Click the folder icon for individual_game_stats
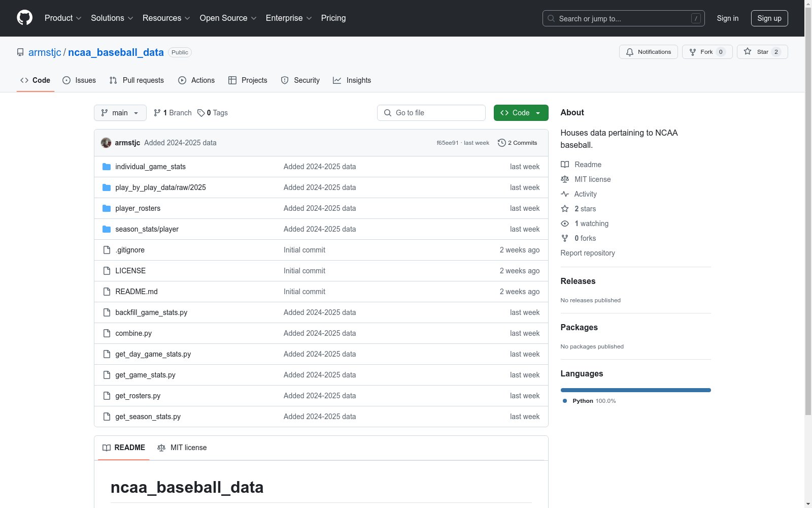Image resolution: width=812 pixels, height=508 pixels. [107, 167]
